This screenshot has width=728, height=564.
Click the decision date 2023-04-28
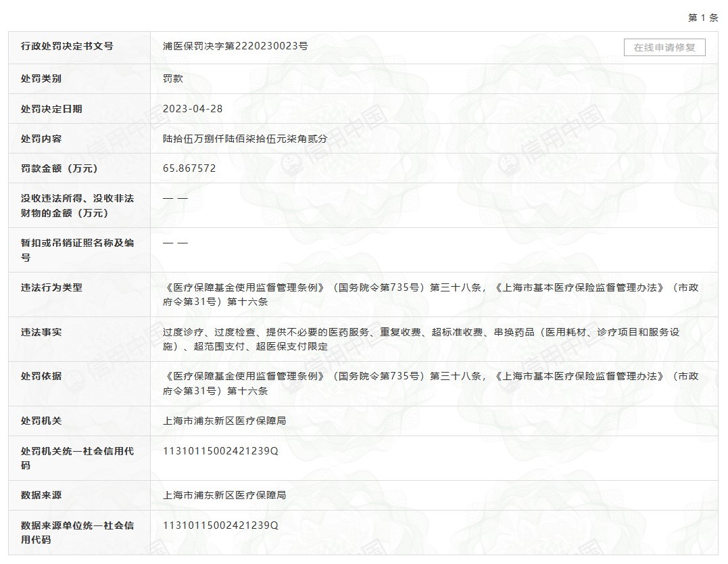pyautogui.click(x=193, y=109)
